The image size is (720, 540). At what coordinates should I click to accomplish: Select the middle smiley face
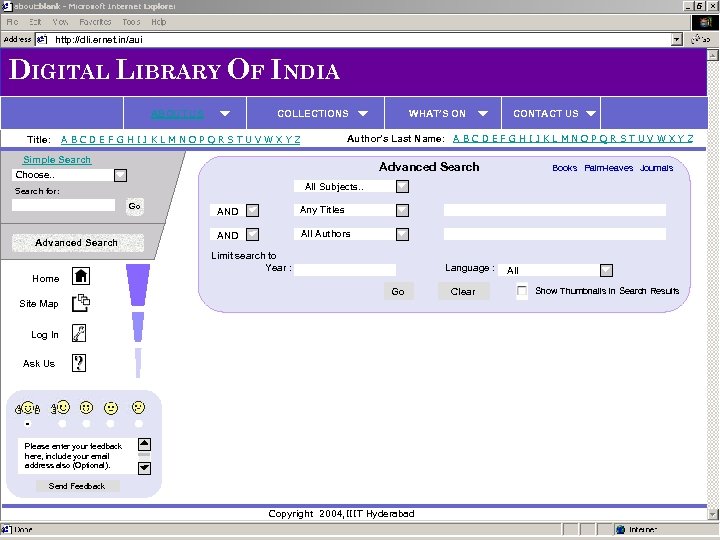[86, 407]
